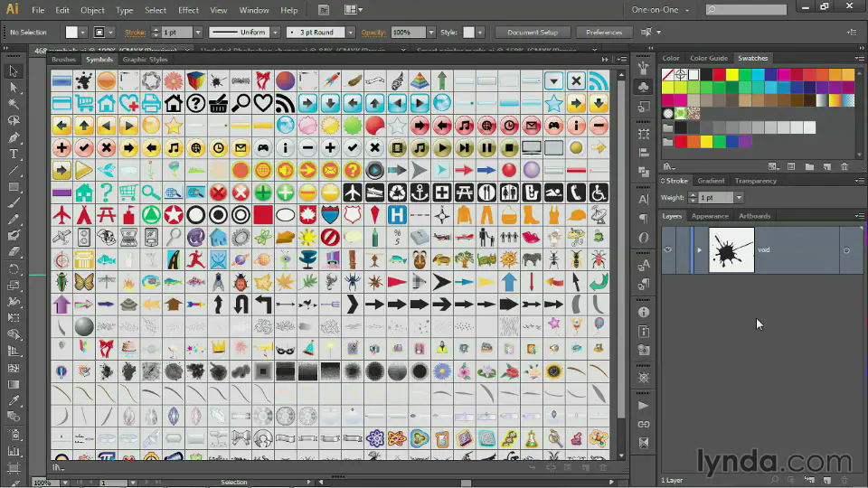Viewport: 868px width, 488px height.
Task: Expand the void layer disclosure triangle
Action: click(x=699, y=250)
